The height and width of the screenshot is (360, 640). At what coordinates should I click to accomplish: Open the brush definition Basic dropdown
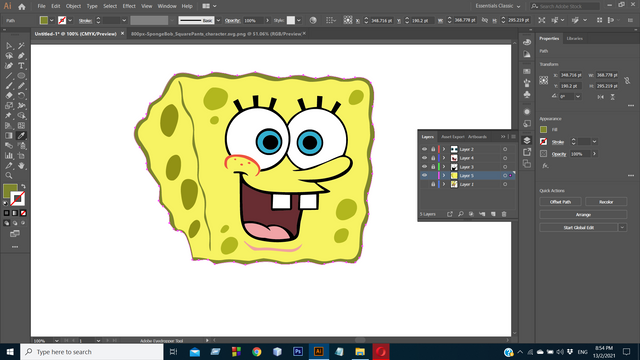point(218,20)
